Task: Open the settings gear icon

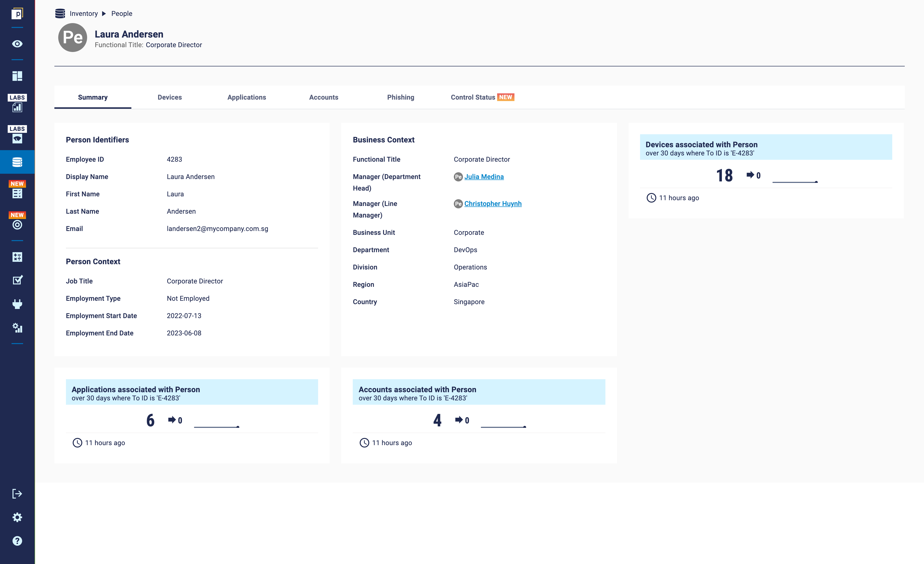Action: (17, 517)
